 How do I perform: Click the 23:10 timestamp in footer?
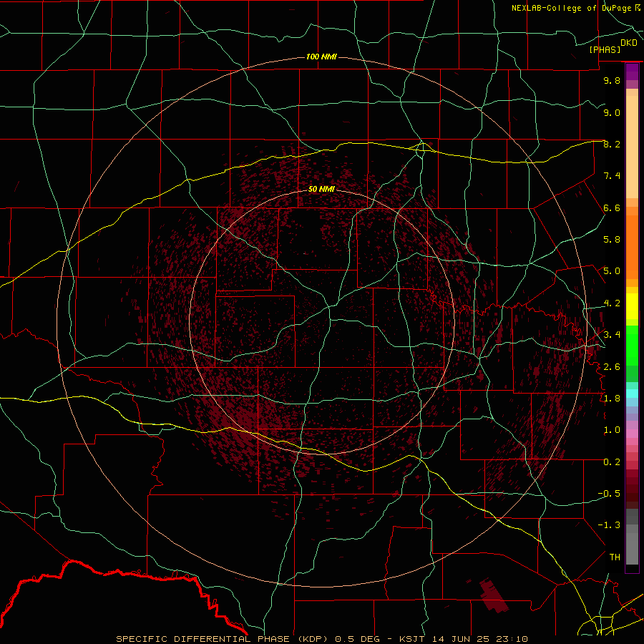512,639
